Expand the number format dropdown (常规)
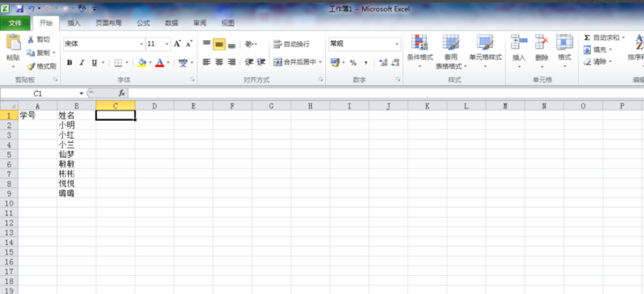Screen dimensions: 644x294 [397, 44]
